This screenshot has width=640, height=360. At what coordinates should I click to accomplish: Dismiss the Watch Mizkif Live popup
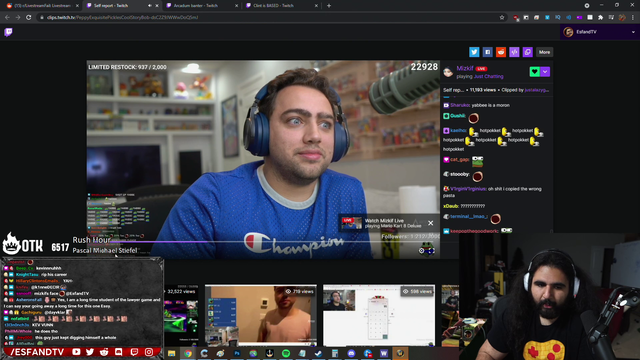(x=431, y=223)
